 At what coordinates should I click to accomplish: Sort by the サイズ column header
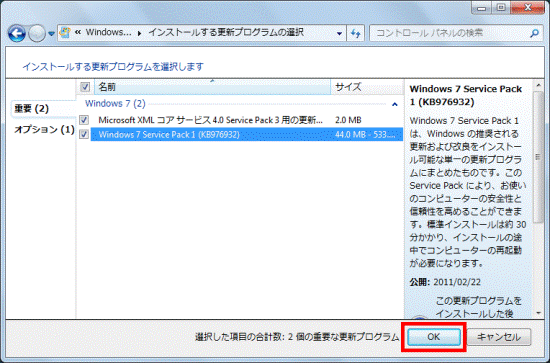[x=367, y=87]
